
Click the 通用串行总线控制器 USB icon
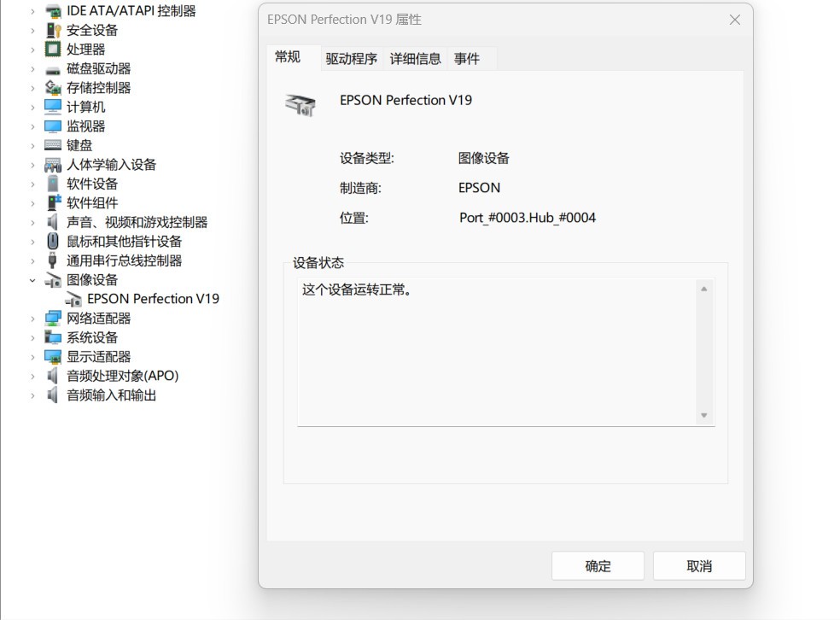tap(53, 260)
